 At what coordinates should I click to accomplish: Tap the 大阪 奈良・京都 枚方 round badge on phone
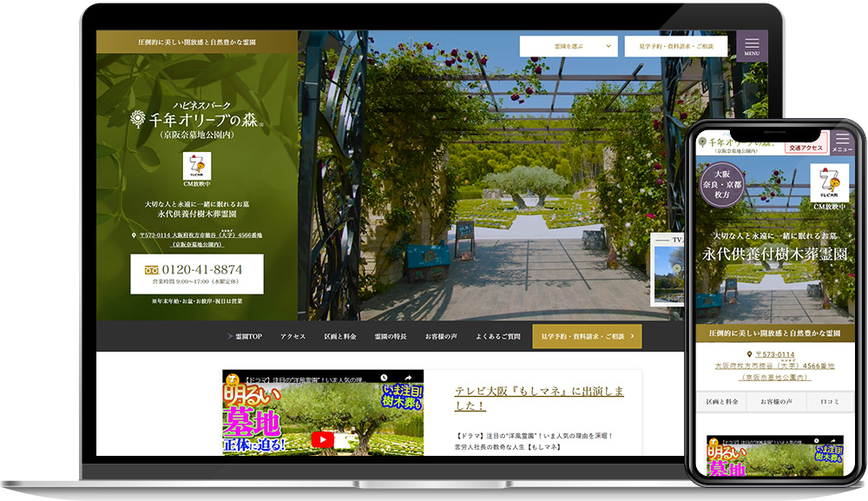(x=722, y=184)
